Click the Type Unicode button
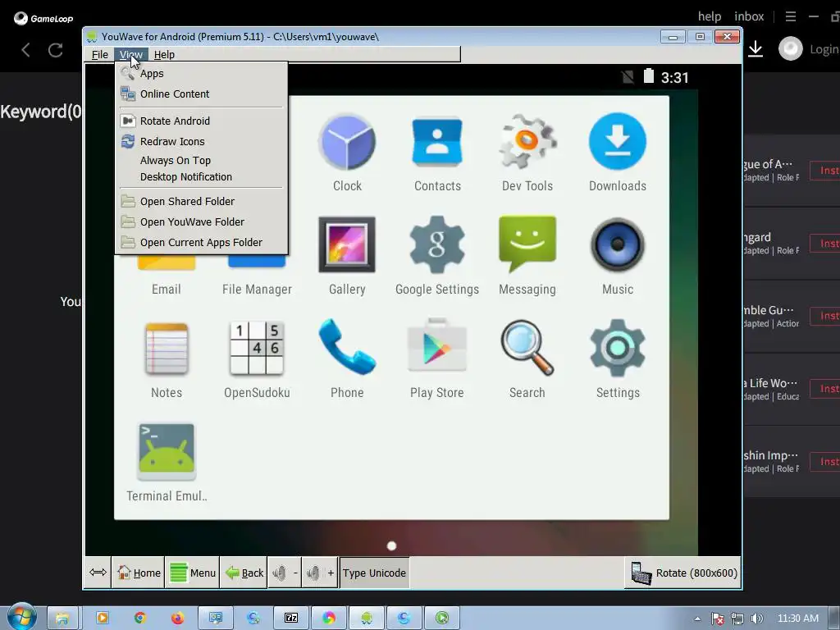 click(374, 573)
